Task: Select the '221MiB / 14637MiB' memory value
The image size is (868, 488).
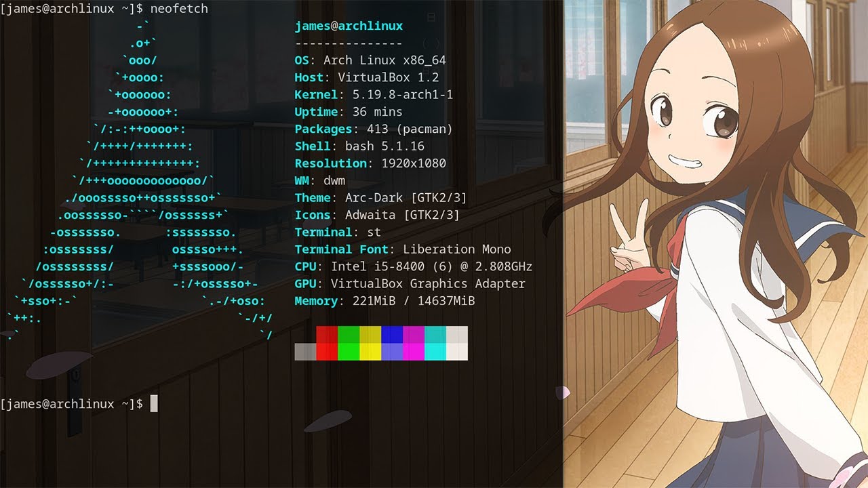Action: 414,301
